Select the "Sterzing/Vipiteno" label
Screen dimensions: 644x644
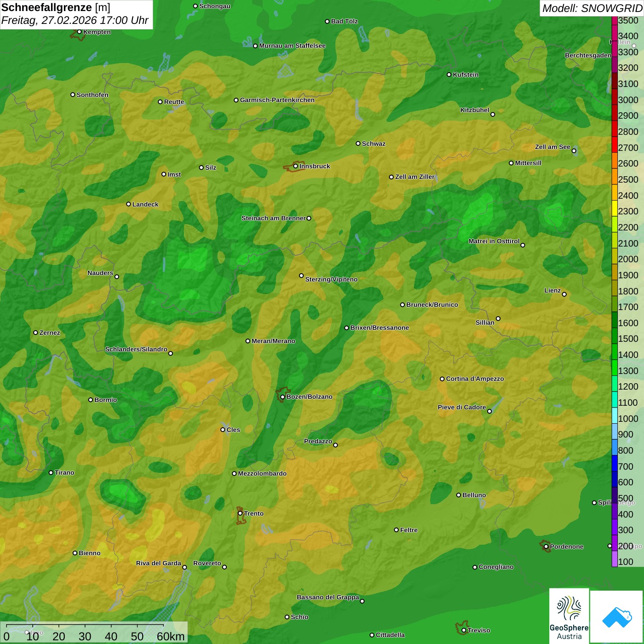331,279
